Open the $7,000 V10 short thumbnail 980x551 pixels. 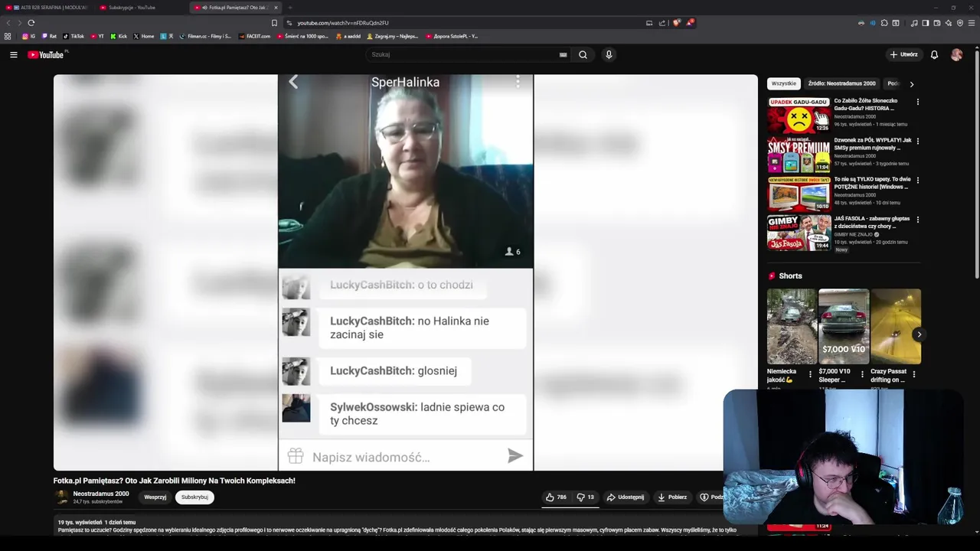[x=844, y=326]
